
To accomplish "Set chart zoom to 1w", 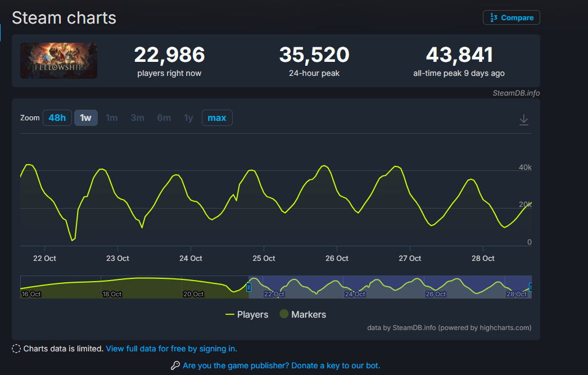I will coord(86,118).
